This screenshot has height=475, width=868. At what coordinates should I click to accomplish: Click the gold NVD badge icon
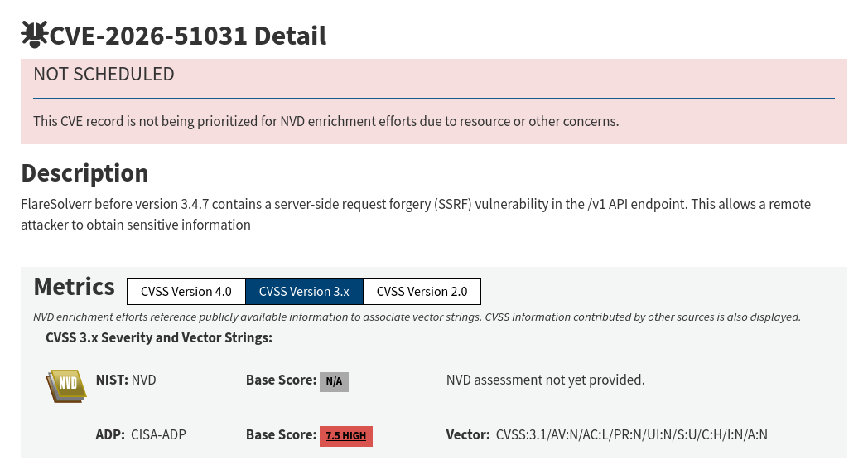[66, 385]
